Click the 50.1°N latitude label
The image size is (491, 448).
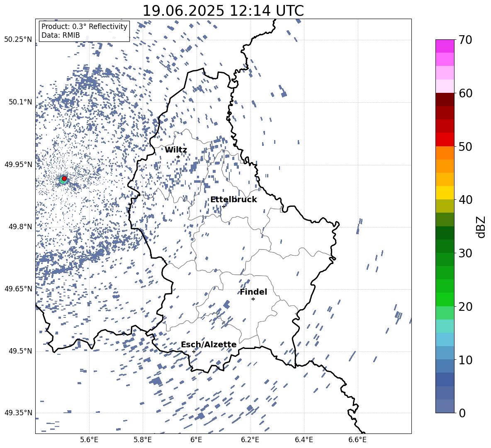pos(20,102)
